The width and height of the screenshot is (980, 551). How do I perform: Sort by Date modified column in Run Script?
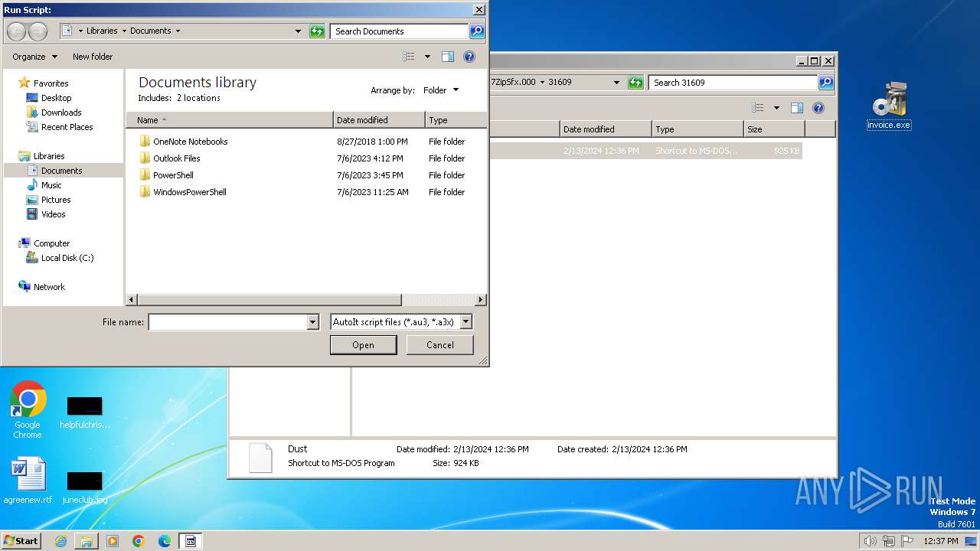379,120
